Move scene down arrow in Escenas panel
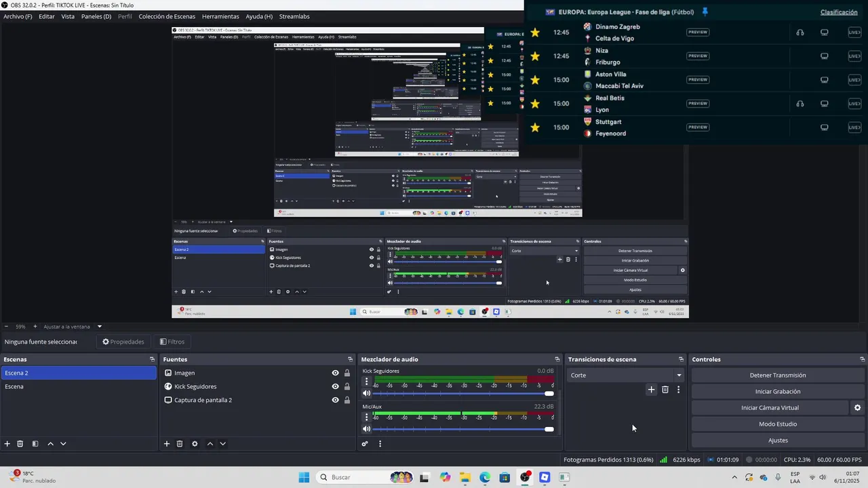Image resolution: width=868 pixels, height=488 pixels. tap(63, 444)
